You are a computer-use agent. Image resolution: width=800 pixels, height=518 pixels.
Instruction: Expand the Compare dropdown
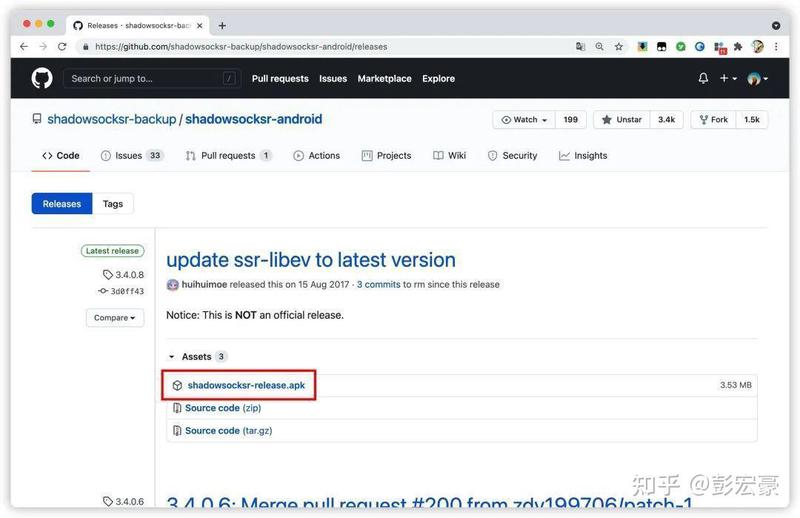tap(115, 317)
